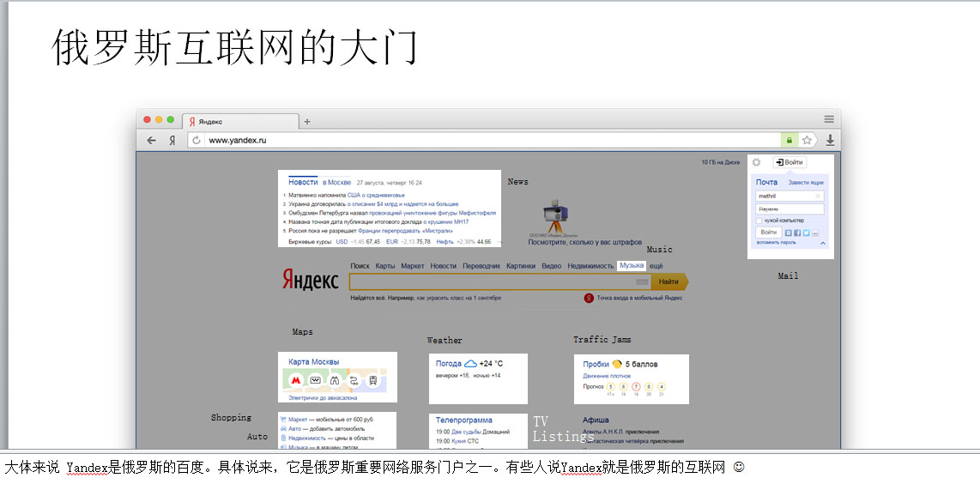Click the Yandex Я button beside back arrow
980x490 pixels.
(172, 141)
